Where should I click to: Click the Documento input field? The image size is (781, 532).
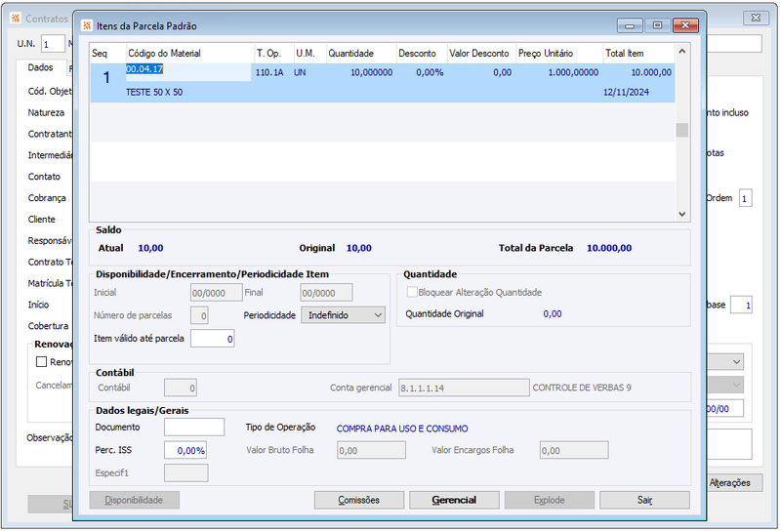point(194,428)
